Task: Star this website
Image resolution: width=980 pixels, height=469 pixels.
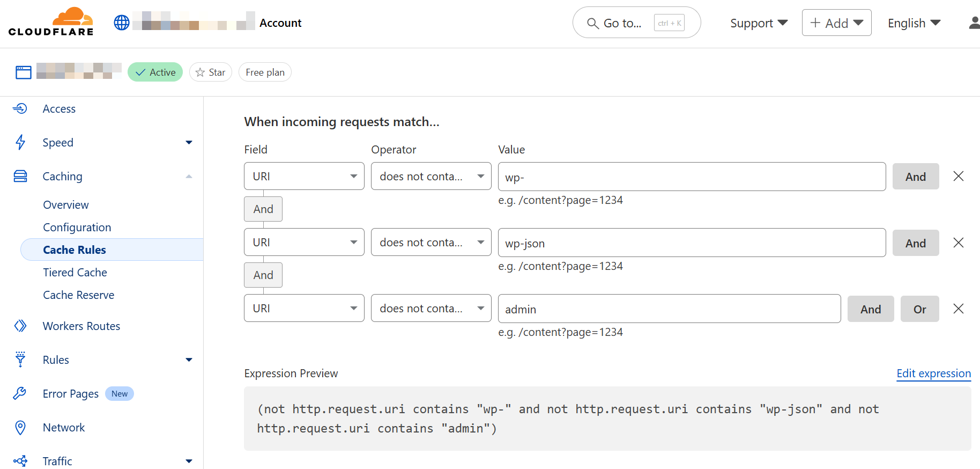Action: click(x=210, y=72)
